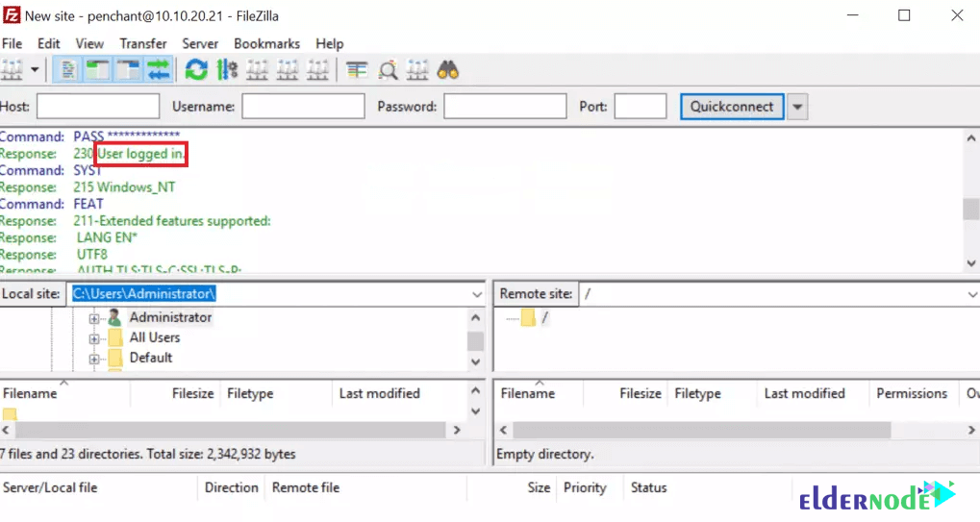980x522 pixels.
Task: Sort remote files by Filename column
Action: coord(540,393)
